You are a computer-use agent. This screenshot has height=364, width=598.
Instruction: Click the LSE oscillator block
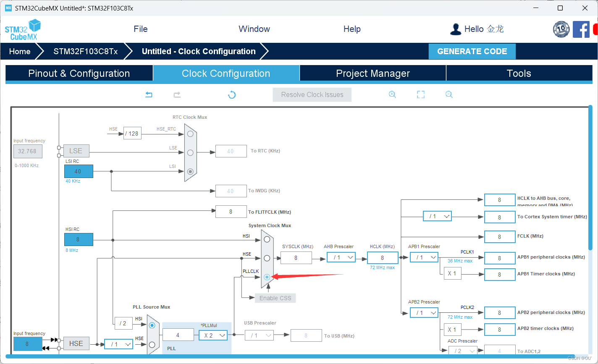(76, 151)
